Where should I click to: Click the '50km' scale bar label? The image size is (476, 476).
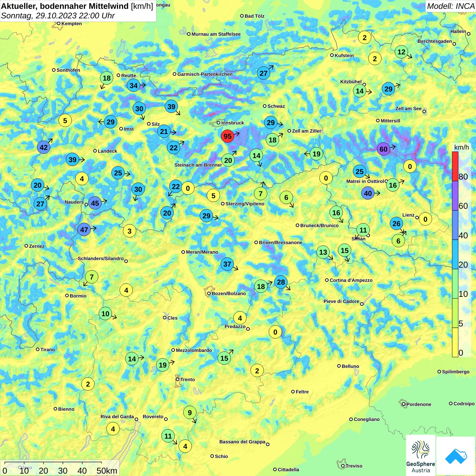[x=107, y=471]
